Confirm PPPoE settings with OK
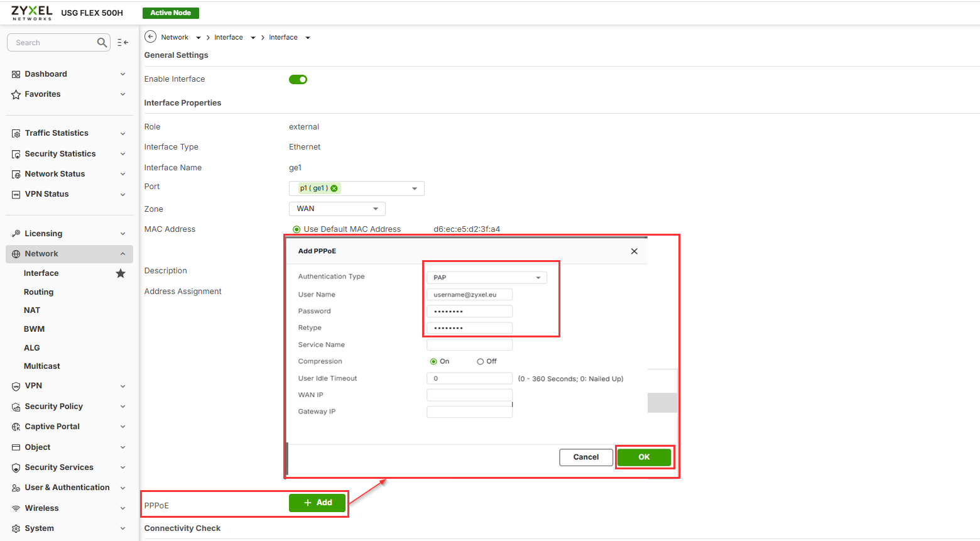980x541 pixels. point(644,457)
